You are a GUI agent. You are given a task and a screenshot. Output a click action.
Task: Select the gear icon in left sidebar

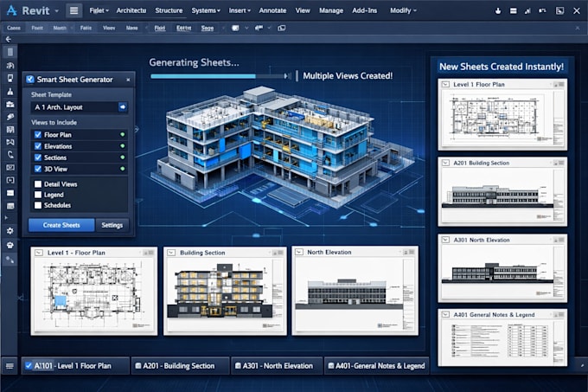(10, 231)
